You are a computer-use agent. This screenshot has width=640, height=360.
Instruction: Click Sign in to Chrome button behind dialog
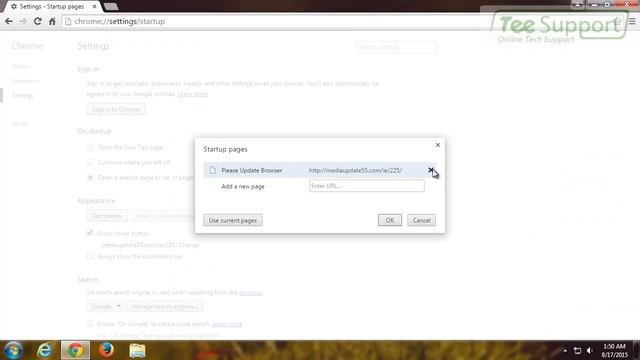tap(116, 109)
